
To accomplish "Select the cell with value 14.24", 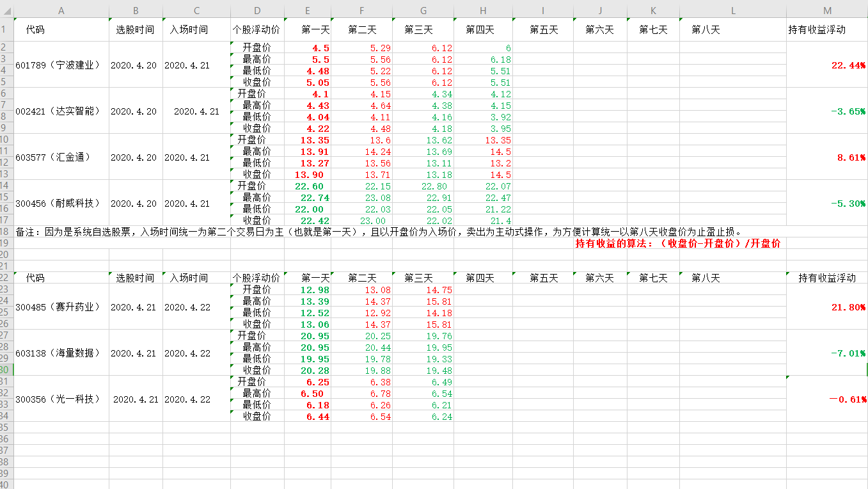I will pyautogui.click(x=362, y=152).
